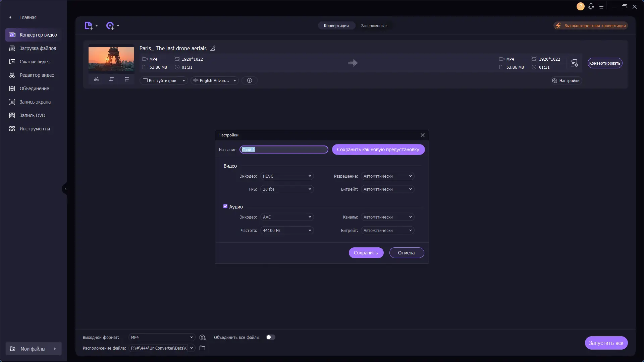644x362 pixels.
Task: Open the video Энкодер HEVC dropdown
Action: pos(287,176)
